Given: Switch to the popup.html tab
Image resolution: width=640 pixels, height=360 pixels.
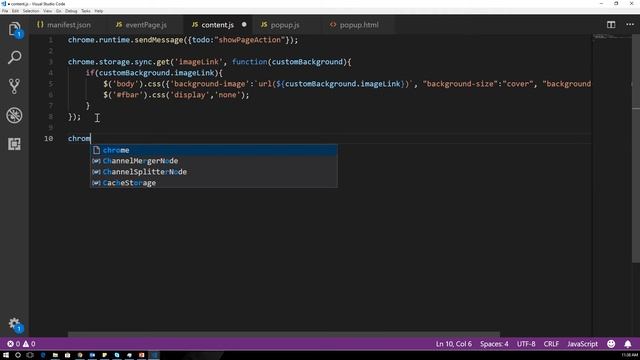Looking at the screenshot, I should [354, 25].
